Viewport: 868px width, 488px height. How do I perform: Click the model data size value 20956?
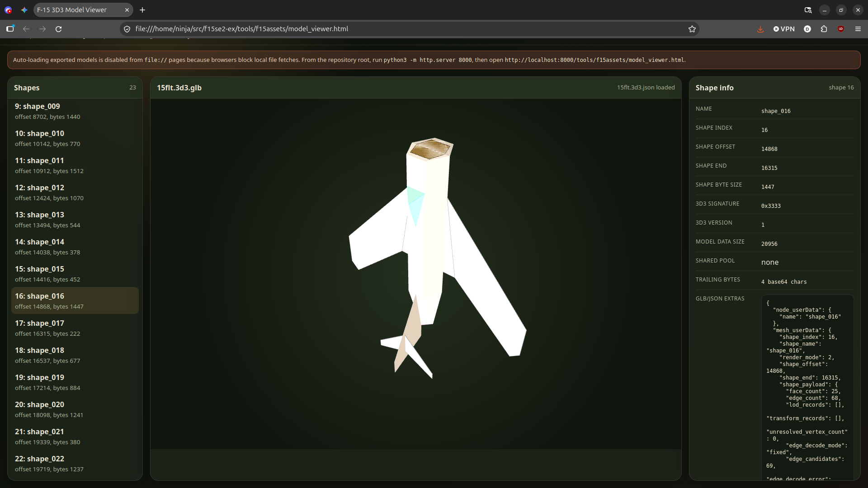pos(769,244)
